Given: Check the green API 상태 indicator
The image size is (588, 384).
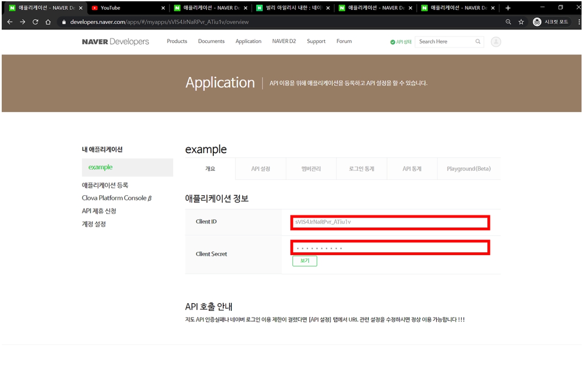Looking at the screenshot, I should pos(401,42).
